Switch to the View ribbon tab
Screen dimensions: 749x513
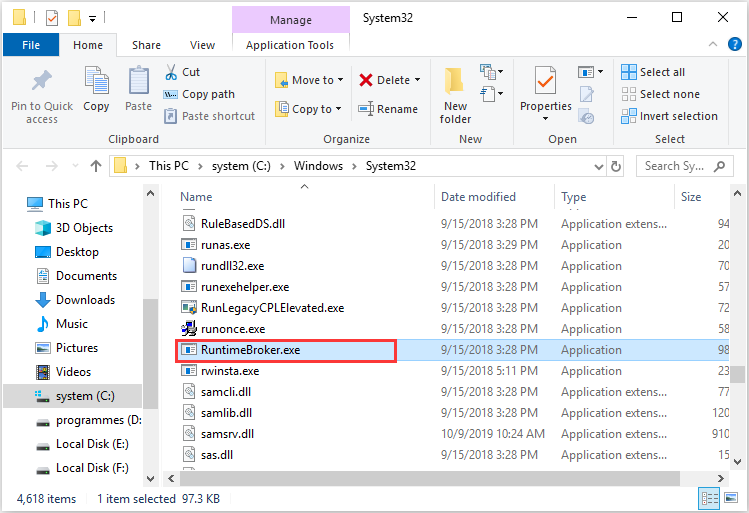tap(202, 45)
